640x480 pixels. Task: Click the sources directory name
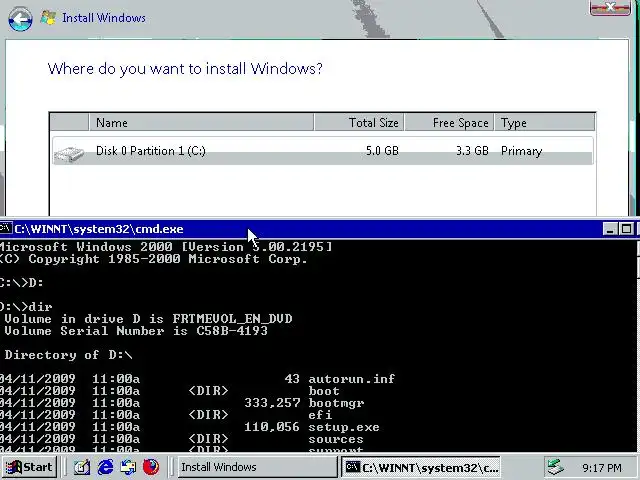point(336,439)
